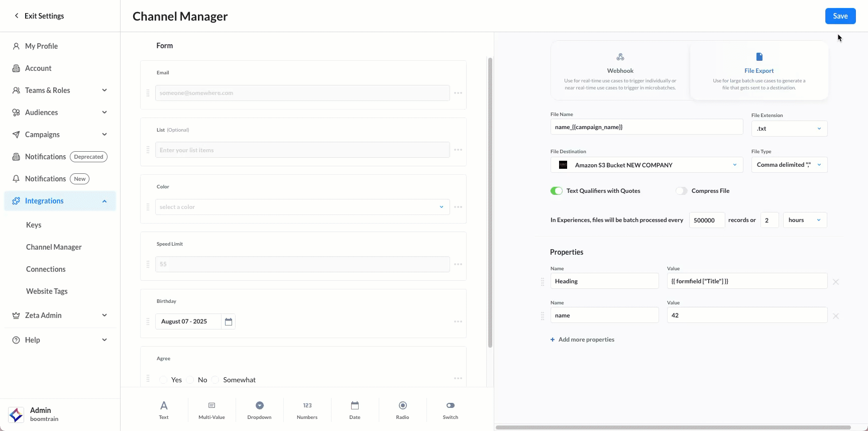
Task: Insert a Dropdown field from the toolbar
Action: pos(259,410)
